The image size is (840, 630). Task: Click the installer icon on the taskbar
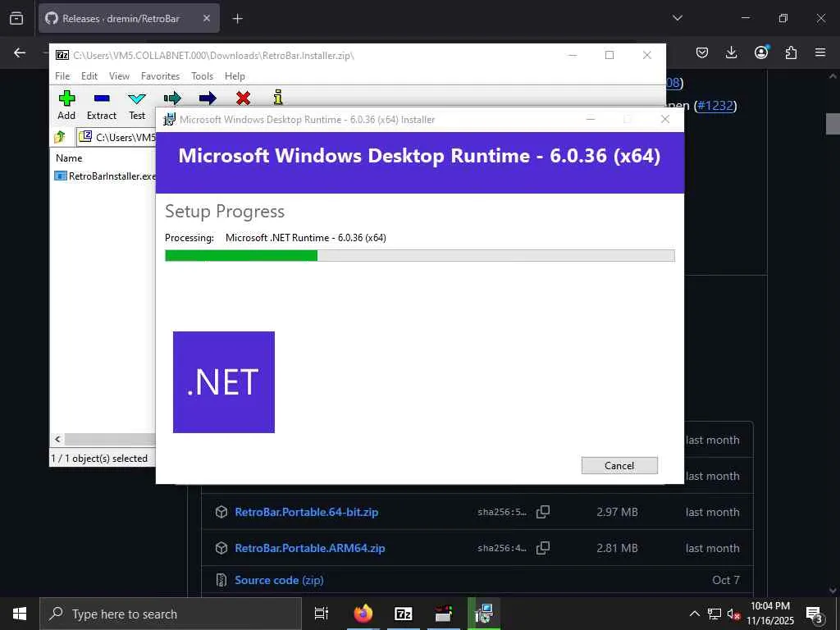pyautogui.click(x=484, y=614)
